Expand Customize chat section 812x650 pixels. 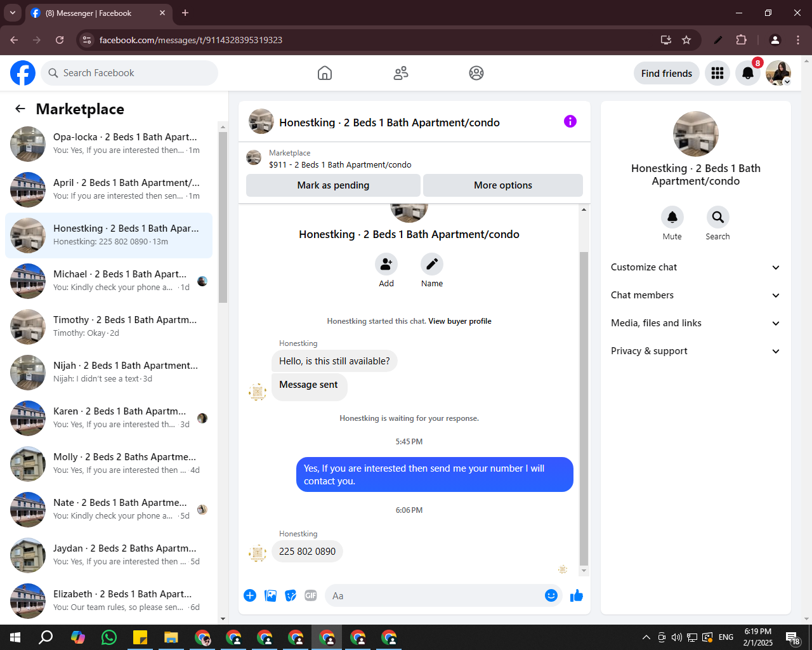(696, 267)
